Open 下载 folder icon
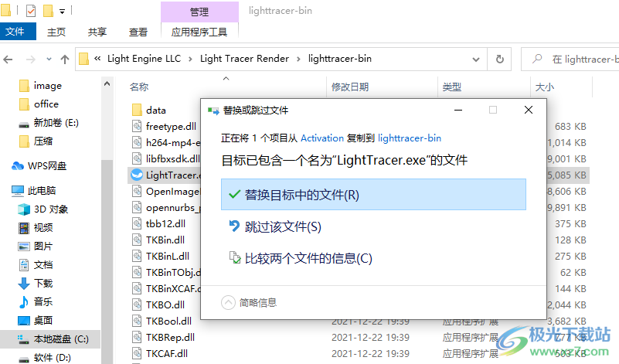The width and height of the screenshot is (619, 364). (x=24, y=284)
